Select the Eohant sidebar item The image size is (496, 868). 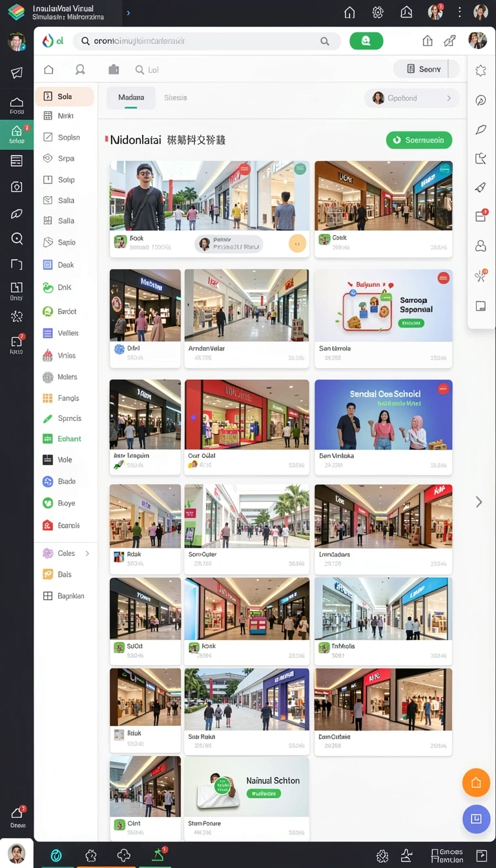click(x=65, y=439)
